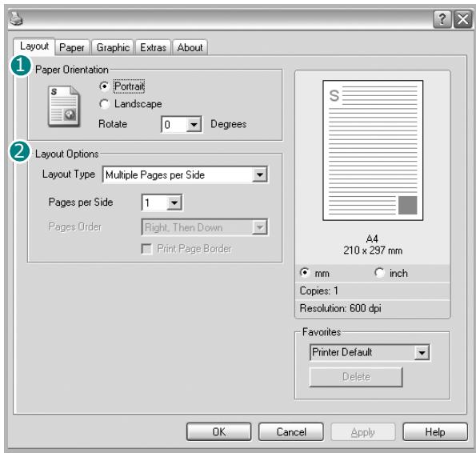Click the paper orientation page icon

coord(64,106)
